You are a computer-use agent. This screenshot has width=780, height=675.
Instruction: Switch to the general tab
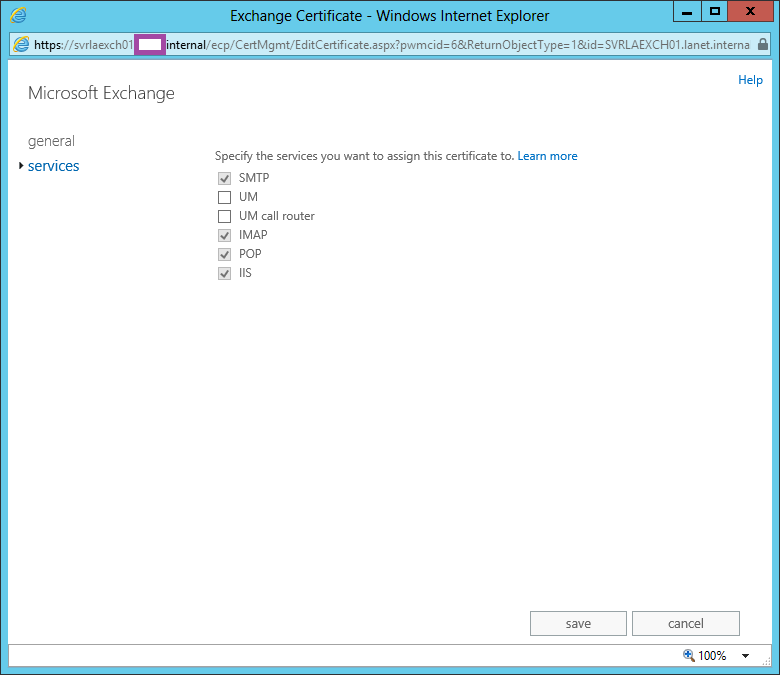(x=51, y=141)
